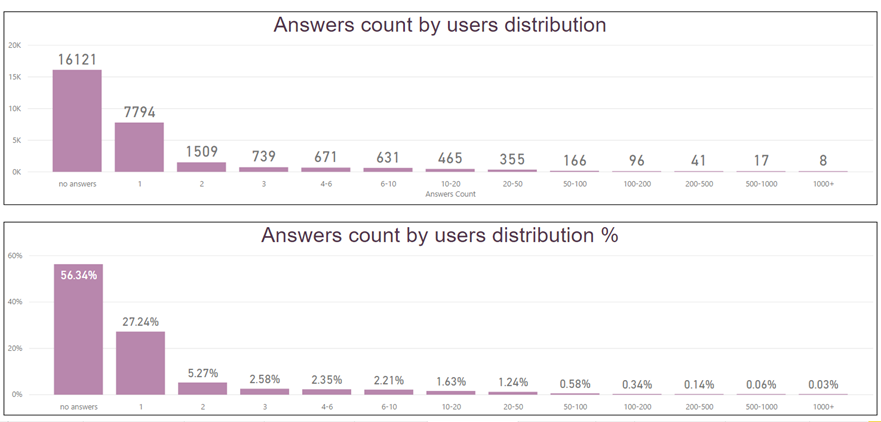Click the 16121 'no answers' bar
Image resolution: width=881 pixels, height=422 pixels.
(x=78, y=120)
